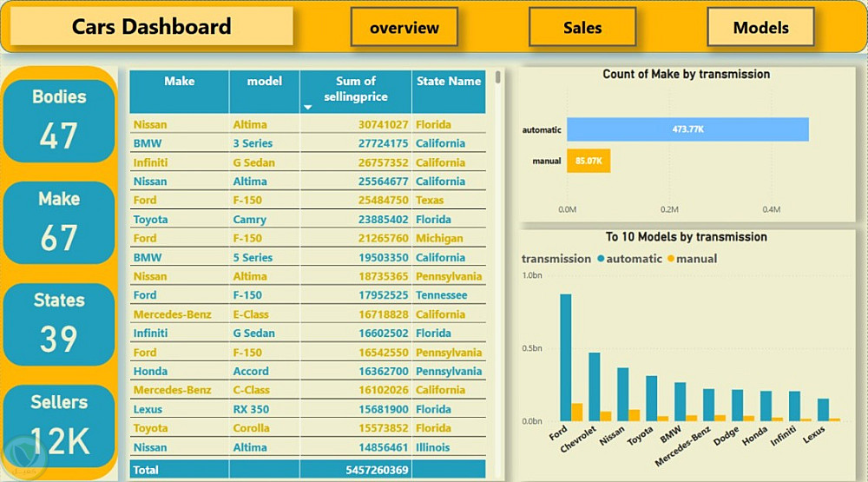Screen dimensions: 868x482
Task: Click the manual legend marker
Action: point(671,259)
